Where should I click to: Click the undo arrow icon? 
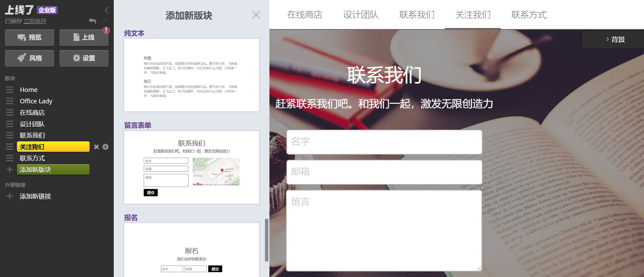92,21
